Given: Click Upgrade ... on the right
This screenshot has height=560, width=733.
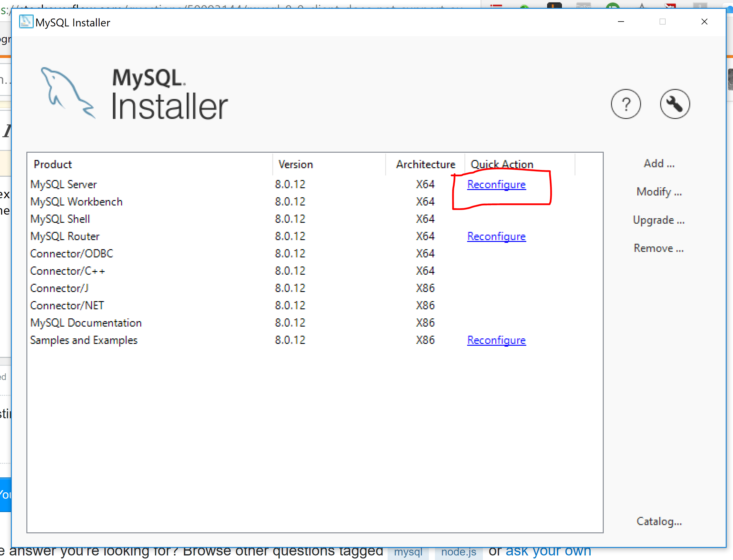Looking at the screenshot, I should pyautogui.click(x=659, y=220).
